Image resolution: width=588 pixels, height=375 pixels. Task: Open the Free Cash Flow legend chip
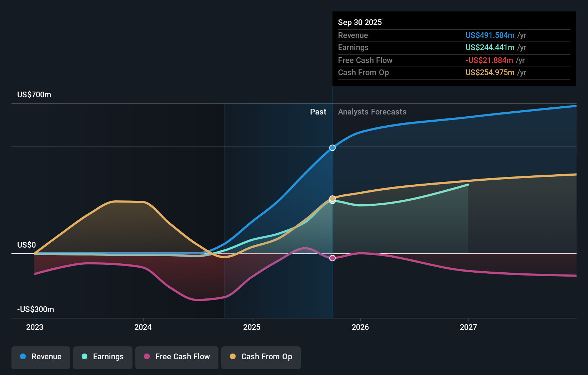click(177, 357)
